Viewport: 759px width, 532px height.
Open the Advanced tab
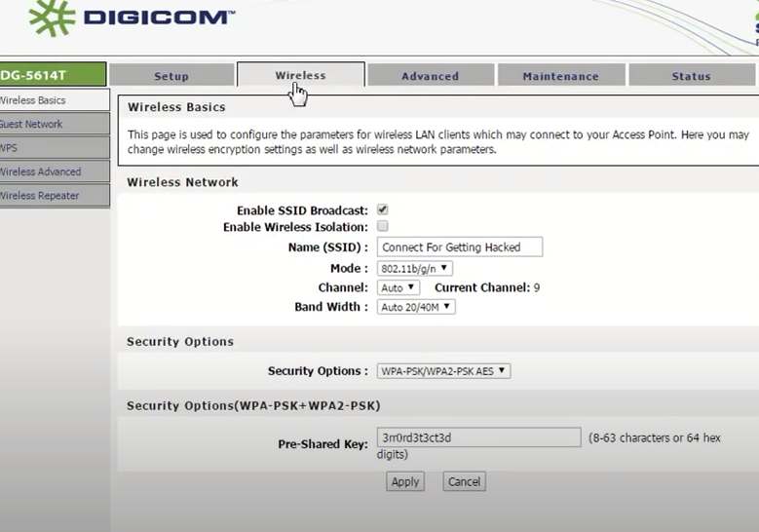[x=430, y=76]
